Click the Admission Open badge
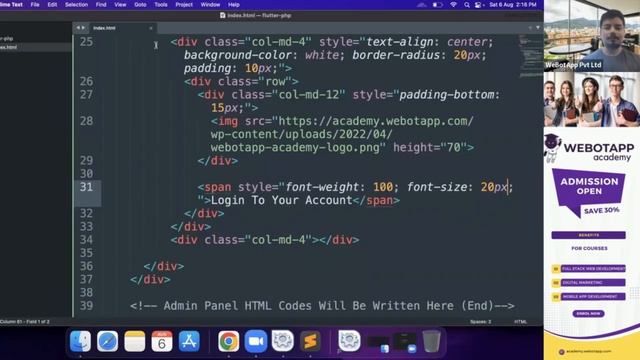The image size is (640, 360). (x=589, y=192)
